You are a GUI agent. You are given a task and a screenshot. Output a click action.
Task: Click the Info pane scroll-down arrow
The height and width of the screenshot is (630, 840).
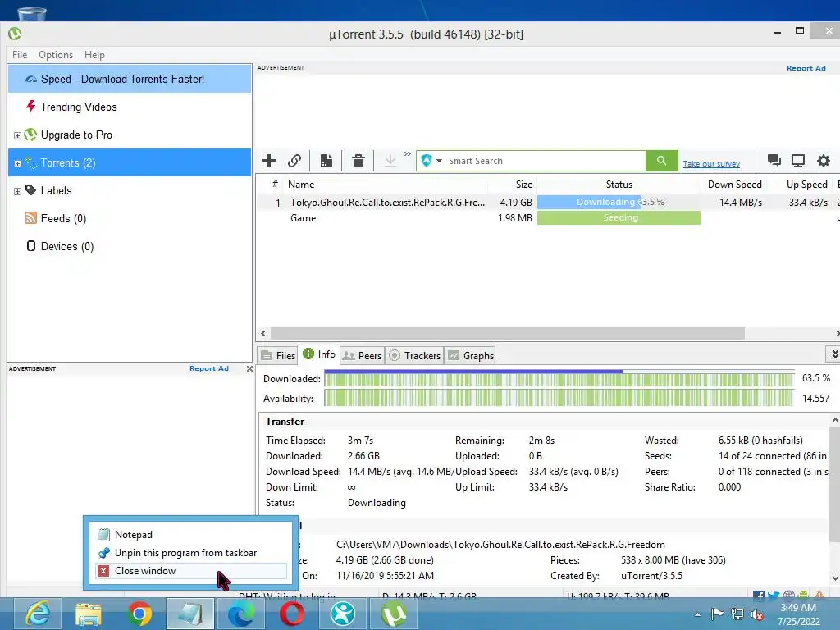point(834,578)
